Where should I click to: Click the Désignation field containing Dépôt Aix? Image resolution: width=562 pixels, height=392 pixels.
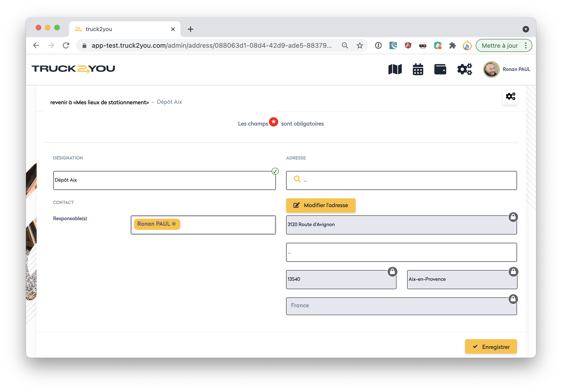tap(164, 180)
